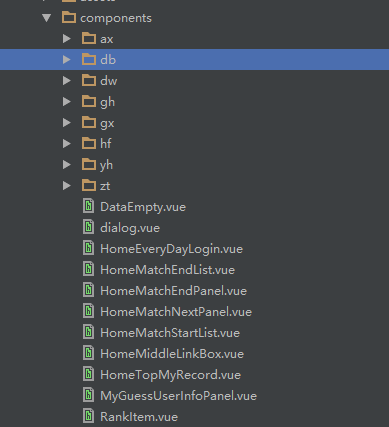Click the HomeTopMyRecord.vue file icon

coord(88,374)
